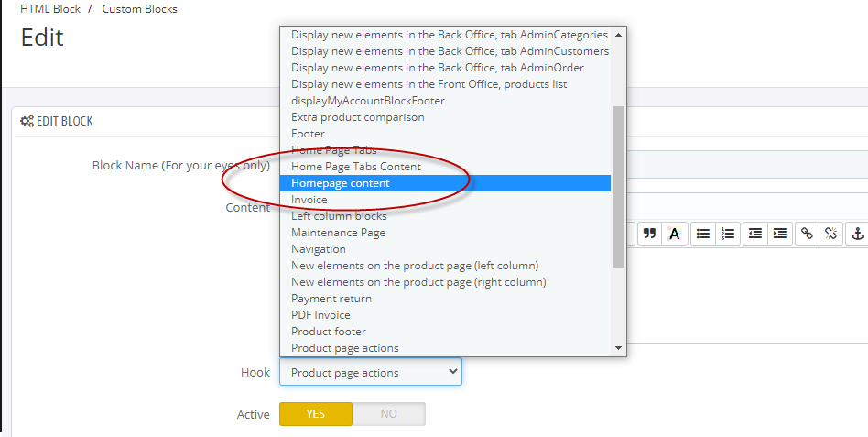Set Active toggle to NO
The width and height of the screenshot is (868, 437).
pos(388,414)
